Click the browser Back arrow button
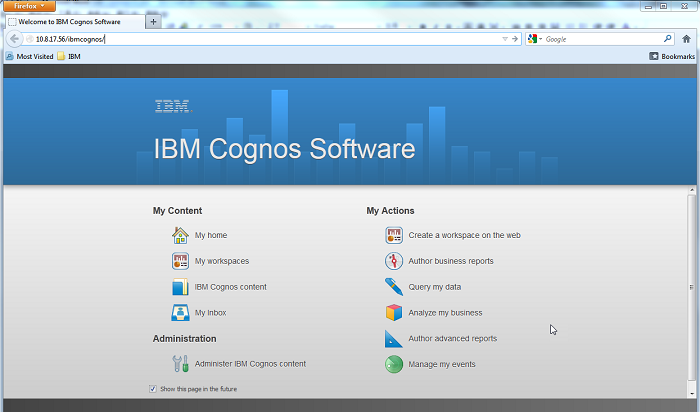Screen dimensions: 700x412 pos(14,39)
